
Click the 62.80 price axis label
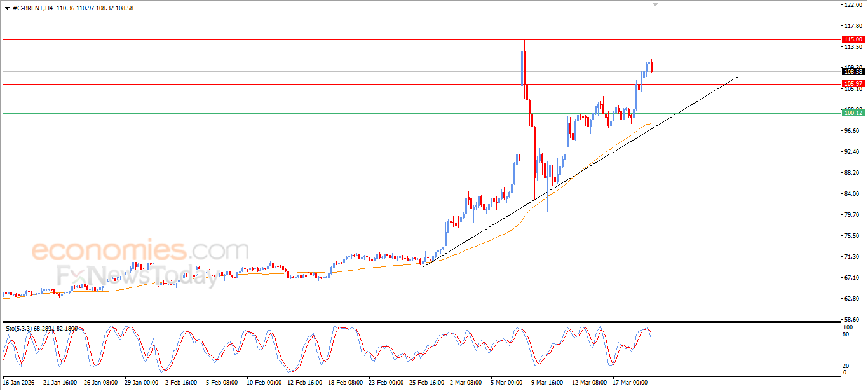pos(851,299)
